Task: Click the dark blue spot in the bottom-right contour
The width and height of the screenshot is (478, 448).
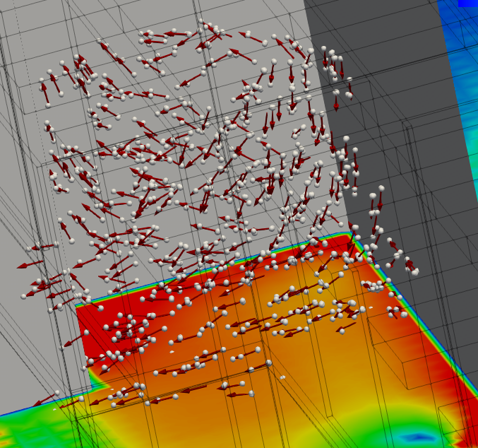Action: click(420, 437)
